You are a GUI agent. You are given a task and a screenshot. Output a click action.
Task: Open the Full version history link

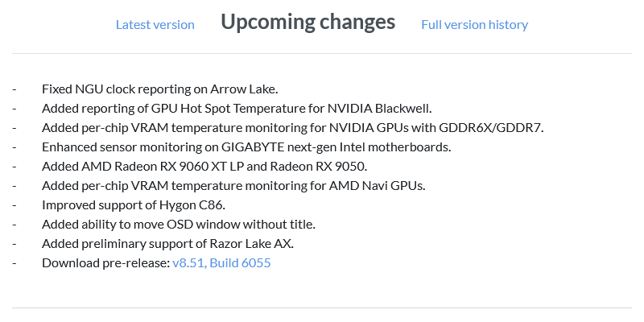point(474,25)
